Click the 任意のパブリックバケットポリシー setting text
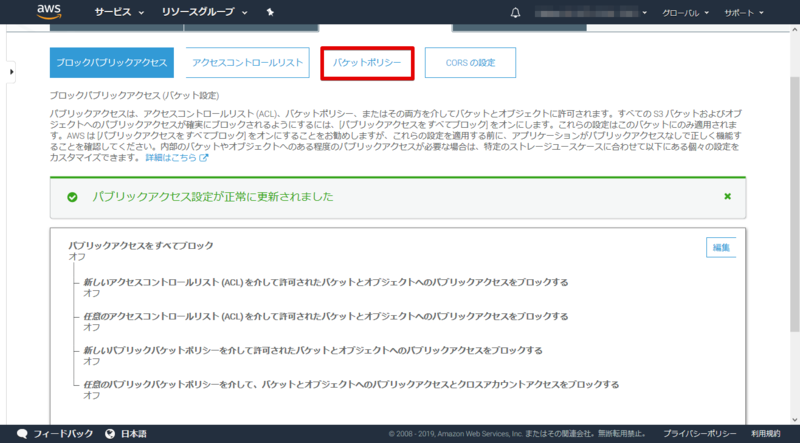 tap(351, 384)
